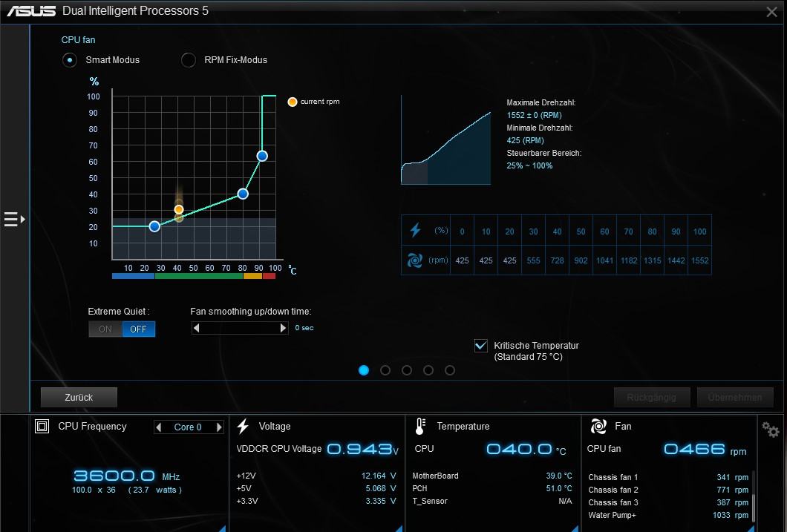Click the T_Sensor row

(492, 501)
